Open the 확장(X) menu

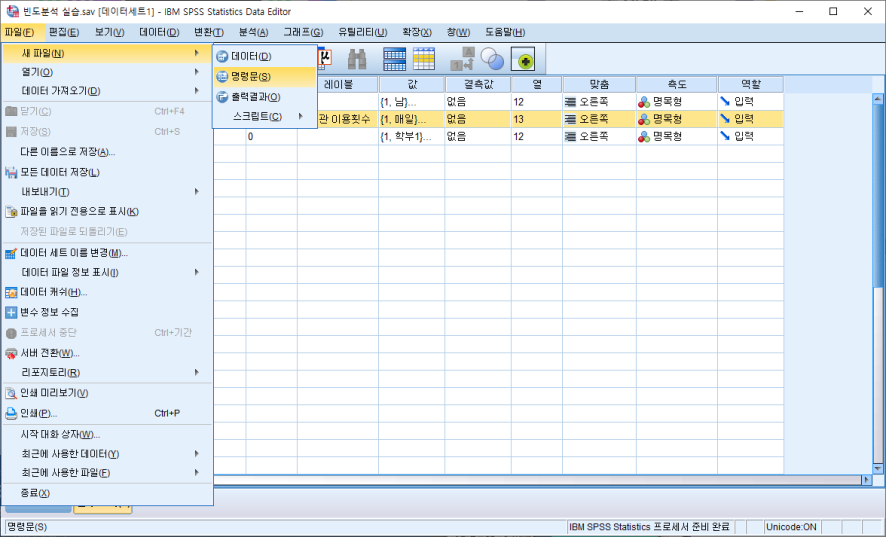(x=417, y=32)
